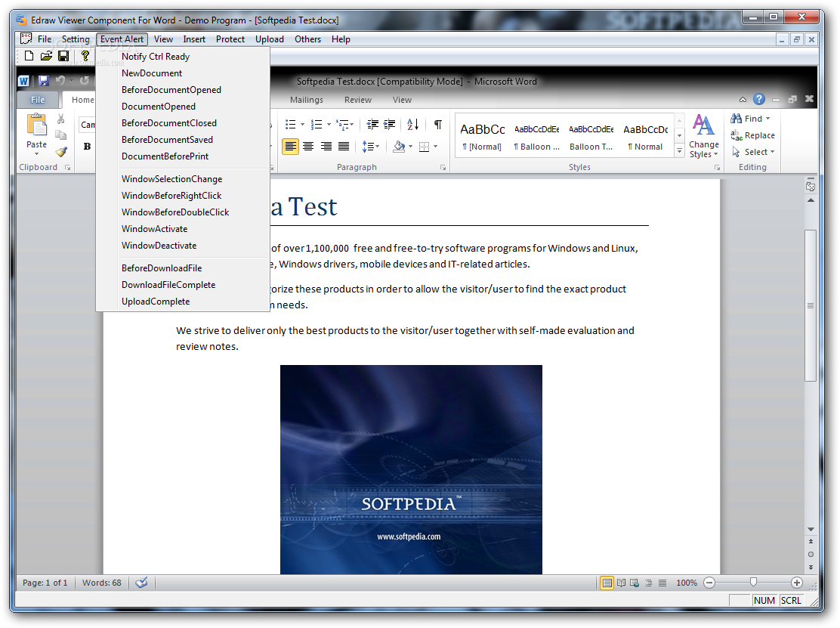The height and width of the screenshot is (628, 840).
Task: Click the Undo arrow in Word quick access
Action: click(x=60, y=80)
